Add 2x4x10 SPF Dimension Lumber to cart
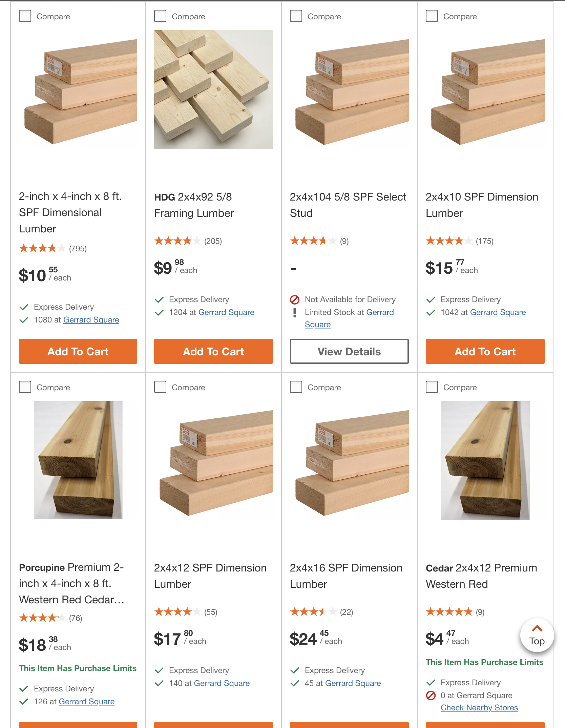Screen dimensions: 565x728 tap(485, 351)
